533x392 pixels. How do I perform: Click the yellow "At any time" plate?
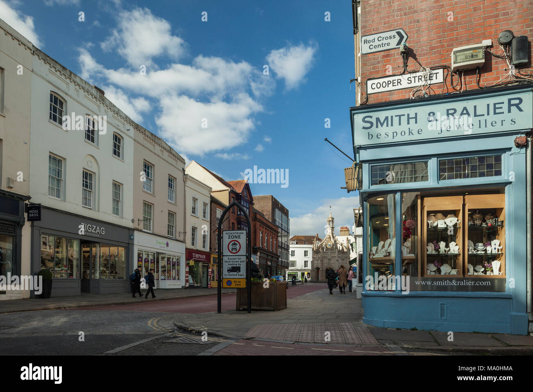pyautogui.click(x=234, y=283)
